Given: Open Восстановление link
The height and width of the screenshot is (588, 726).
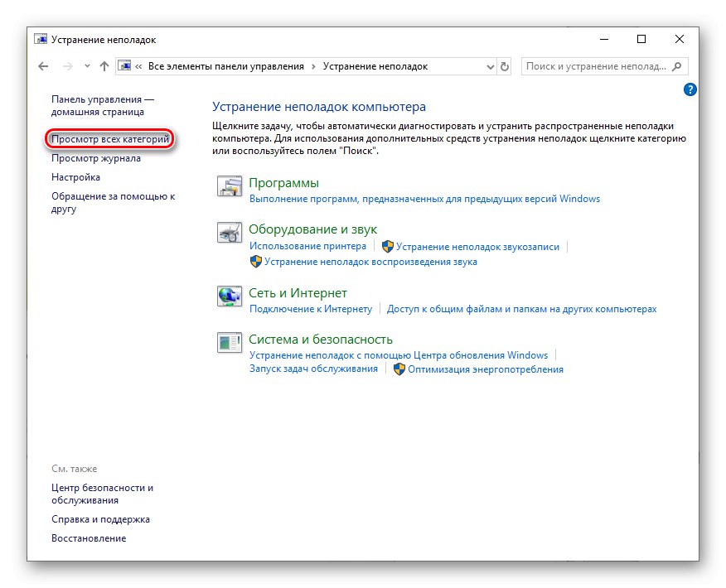Looking at the screenshot, I should coord(89,538).
